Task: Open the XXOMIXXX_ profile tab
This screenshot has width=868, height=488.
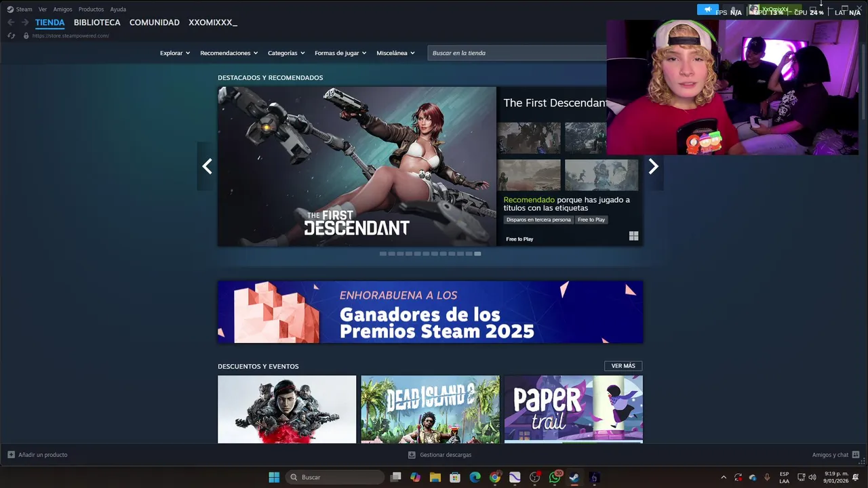Action: [213, 22]
